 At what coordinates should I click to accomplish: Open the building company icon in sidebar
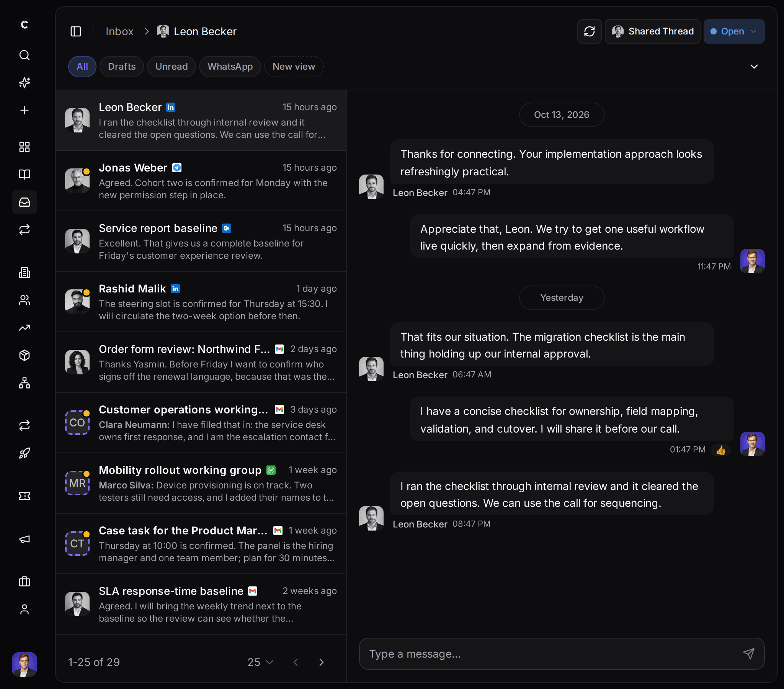click(x=24, y=273)
